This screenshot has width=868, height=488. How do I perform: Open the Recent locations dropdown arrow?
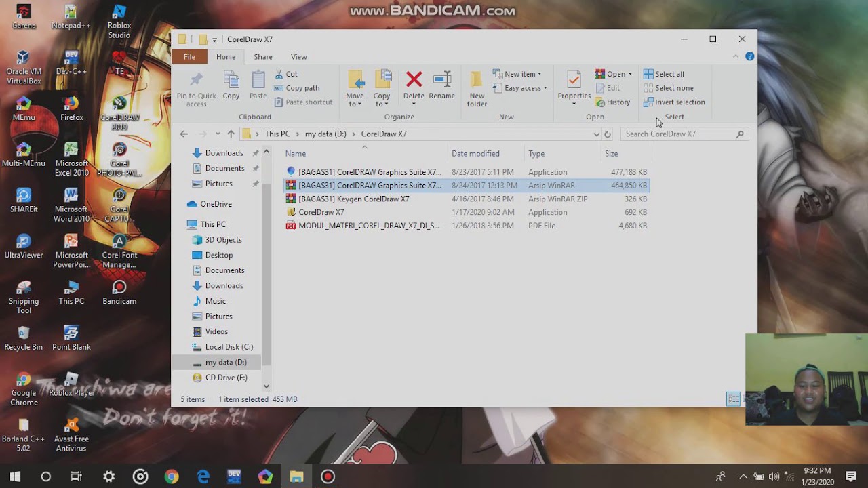point(218,134)
